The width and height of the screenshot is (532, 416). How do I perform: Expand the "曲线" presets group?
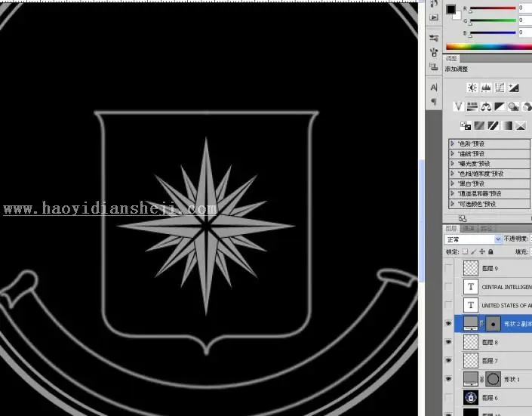click(x=452, y=153)
